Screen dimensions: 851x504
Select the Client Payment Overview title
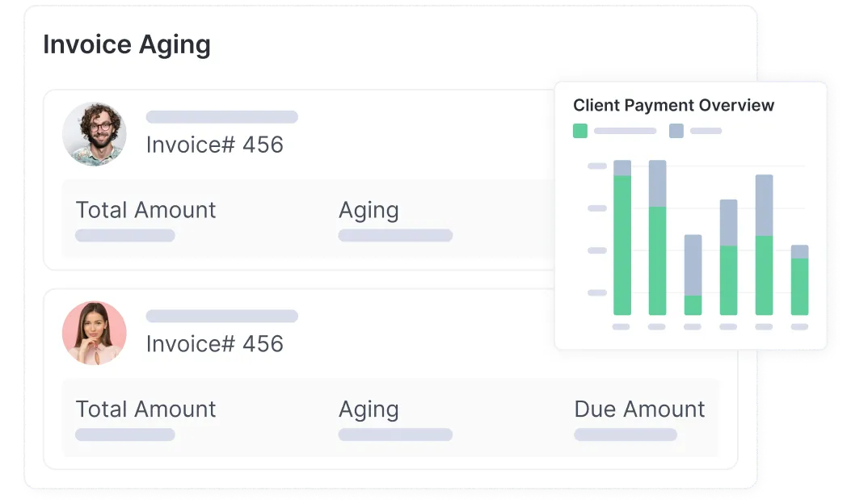[673, 105]
